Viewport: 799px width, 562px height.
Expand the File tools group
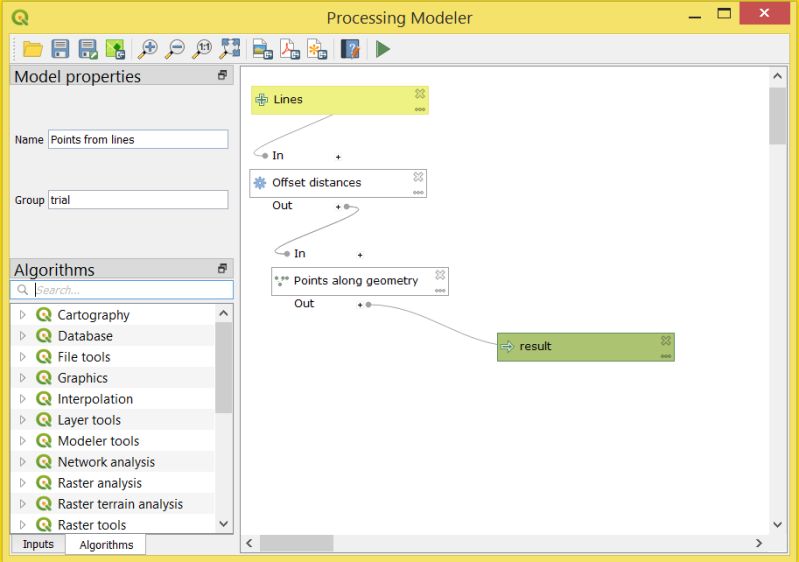pos(22,357)
